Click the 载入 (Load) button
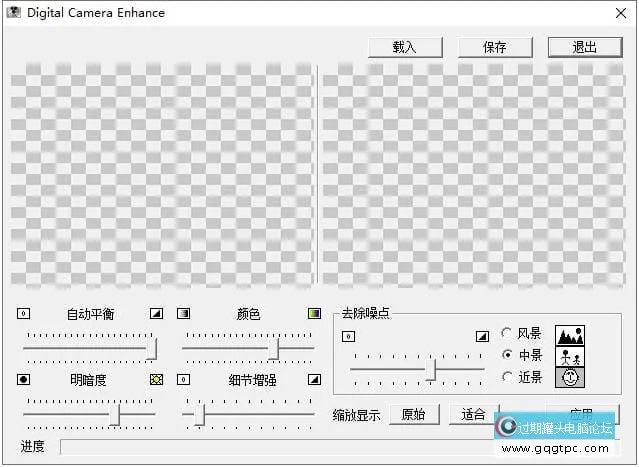The height and width of the screenshot is (467, 639). click(405, 47)
